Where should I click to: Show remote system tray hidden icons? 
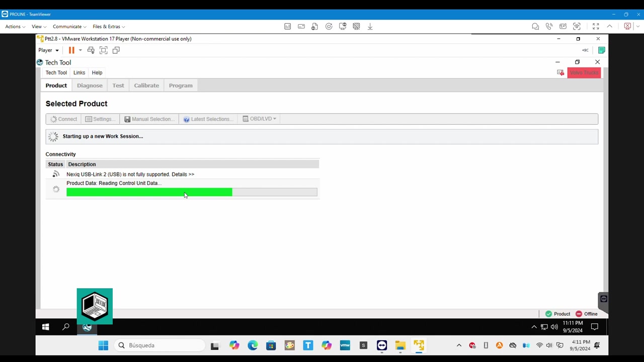pyautogui.click(x=534, y=327)
